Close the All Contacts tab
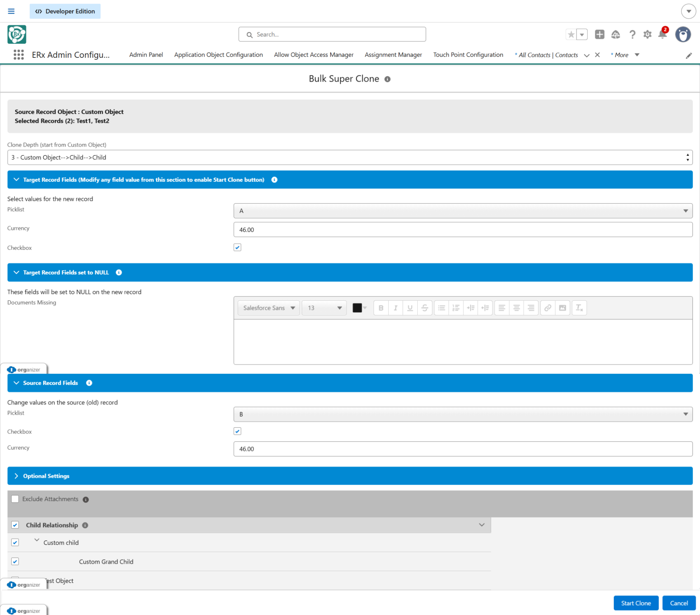700x615 pixels. (x=597, y=55)
